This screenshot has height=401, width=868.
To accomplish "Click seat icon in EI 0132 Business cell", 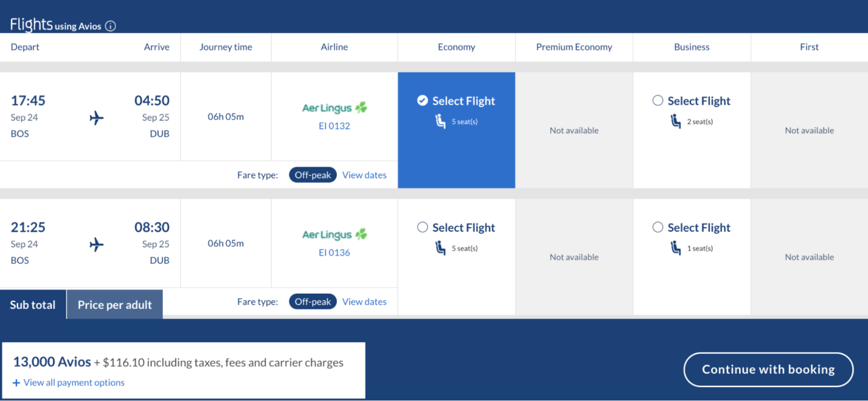I will (x=676, y=122).
